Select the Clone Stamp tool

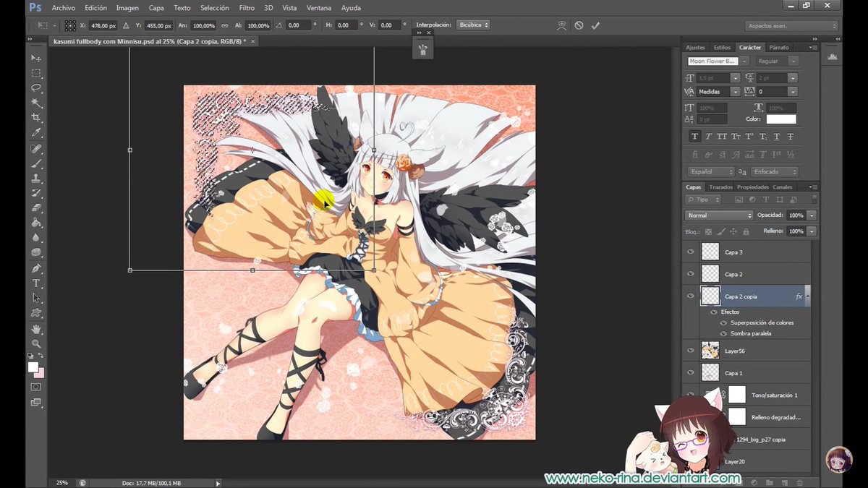click(36, 178)
